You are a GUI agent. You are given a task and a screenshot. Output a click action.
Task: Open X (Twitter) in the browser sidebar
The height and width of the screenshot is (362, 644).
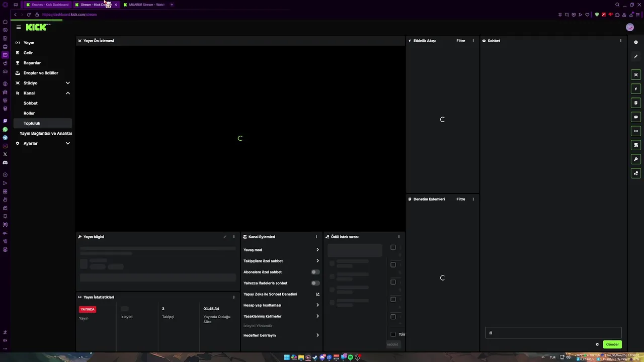click(5, 154)
